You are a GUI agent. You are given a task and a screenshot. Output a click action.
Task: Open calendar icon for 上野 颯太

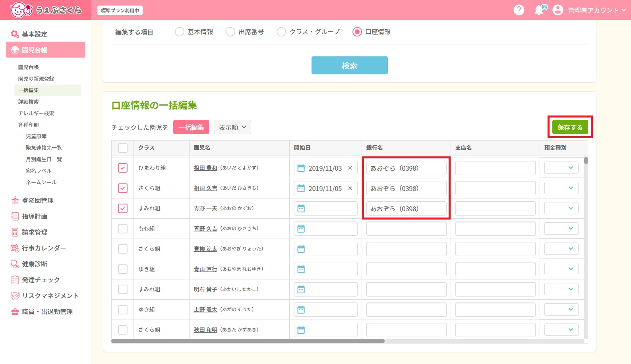click(301, 310)
